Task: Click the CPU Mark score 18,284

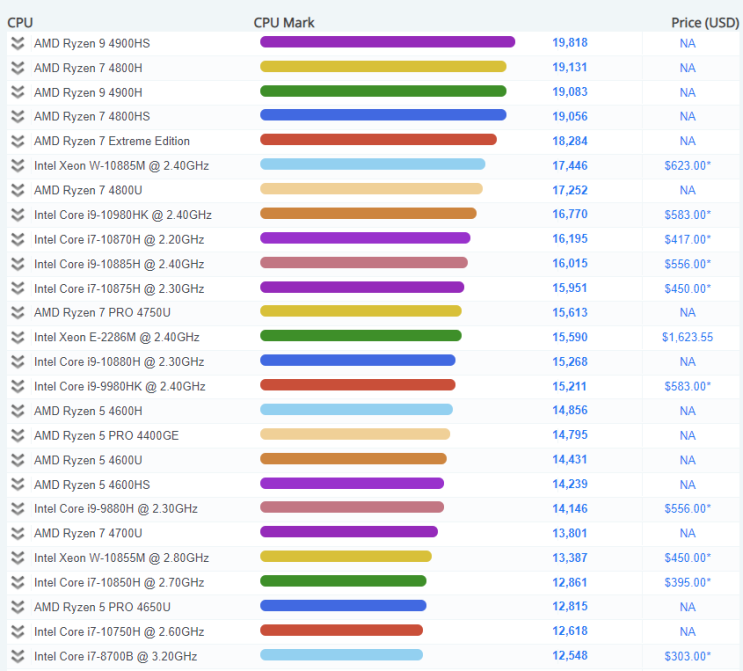Action: (x=570, y=141)
